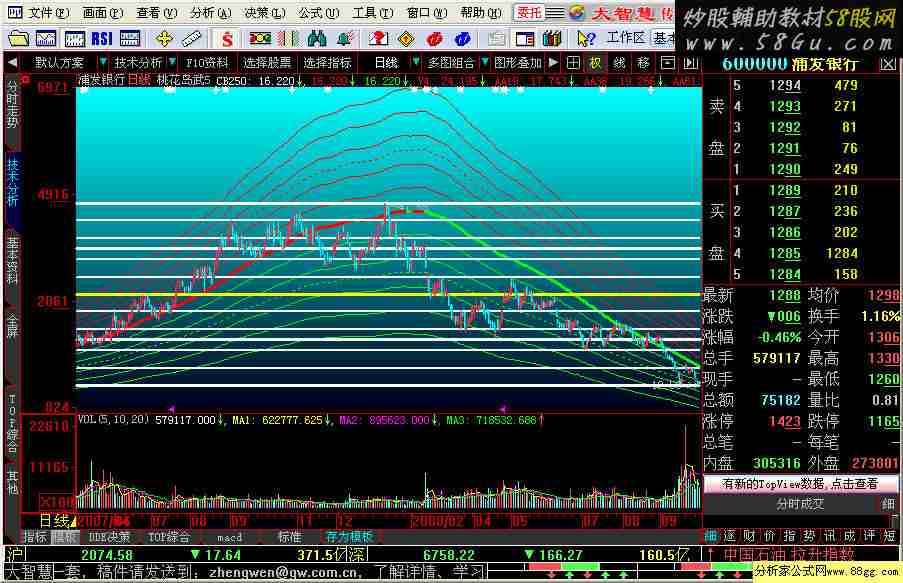The image size is (903, 583).
Task: Open the 分时成交 panel header
Action: [x=799, y=504]
